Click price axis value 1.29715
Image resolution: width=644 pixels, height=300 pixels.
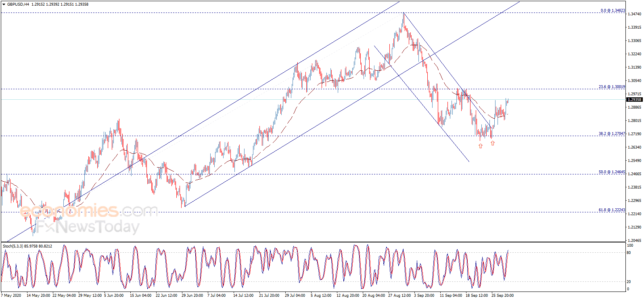(x=635, y=94)
